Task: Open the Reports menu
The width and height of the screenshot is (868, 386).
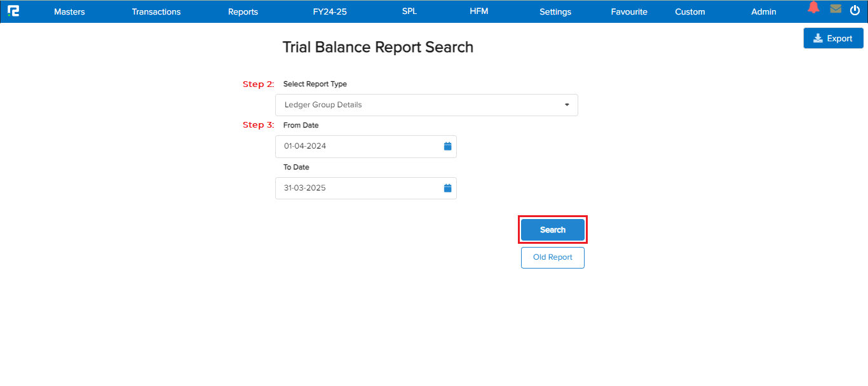Action: (x=243, y=11)
